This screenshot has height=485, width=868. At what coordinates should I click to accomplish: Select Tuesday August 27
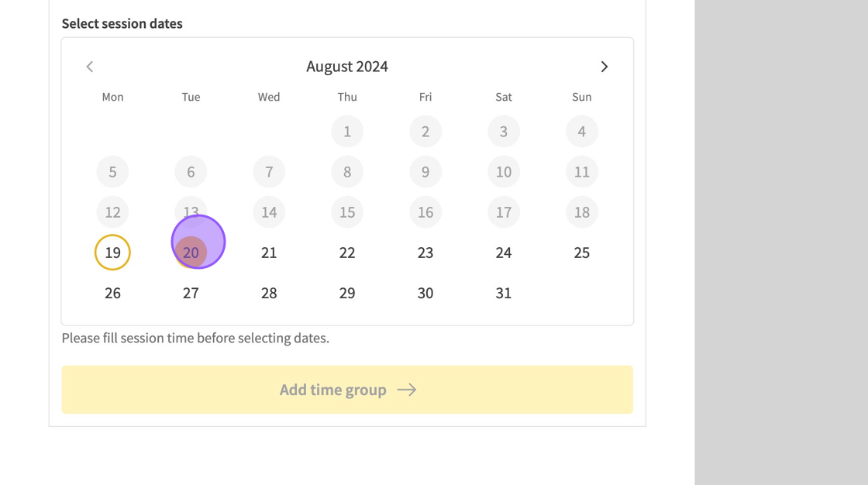click(x=191, y=293)
